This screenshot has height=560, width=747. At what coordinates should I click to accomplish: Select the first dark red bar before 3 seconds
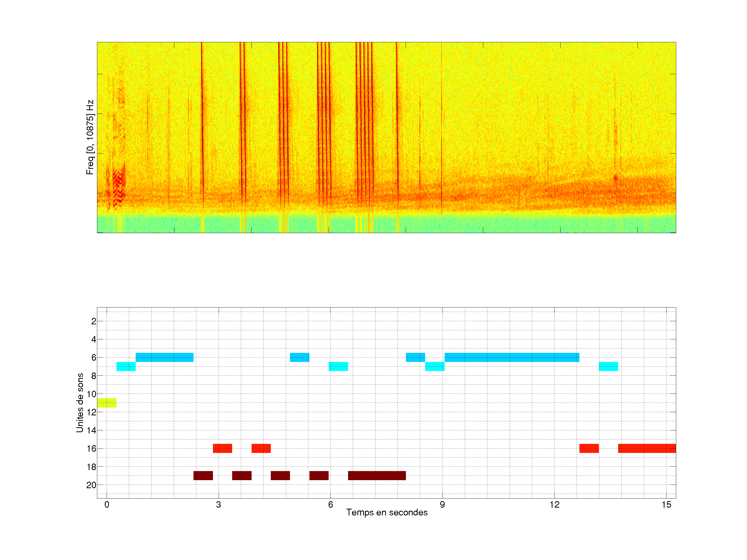pyautogui.click(x=203, y=475)
